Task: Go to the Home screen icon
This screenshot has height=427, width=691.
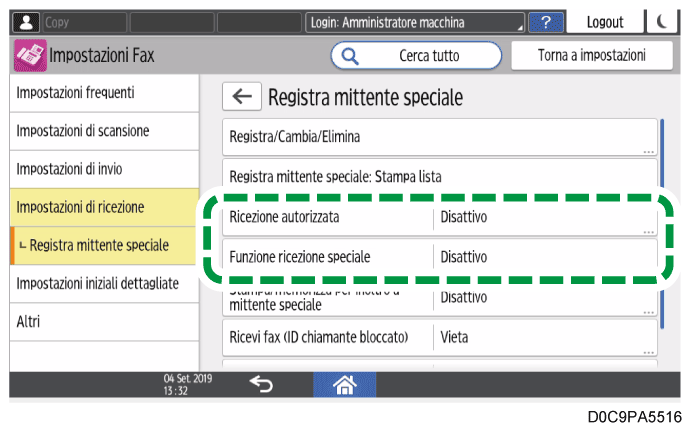Action: tap(345, 383)
